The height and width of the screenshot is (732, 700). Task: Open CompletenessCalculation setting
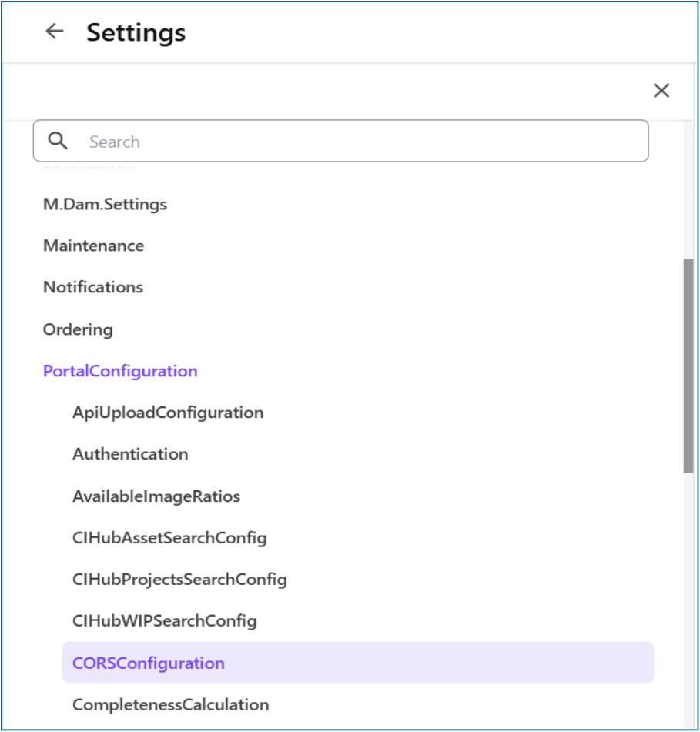pyautogui.click(x=170, y=704)
